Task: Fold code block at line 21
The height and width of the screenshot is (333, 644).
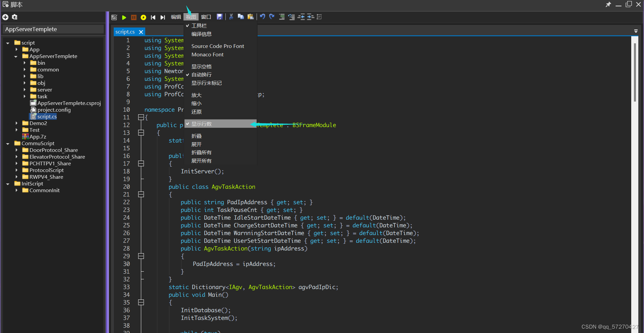Action: (x=141, y=195)
